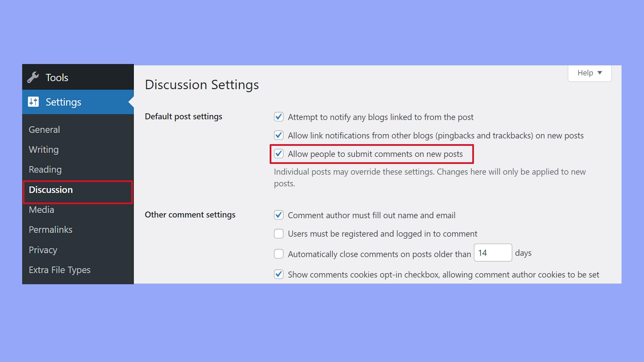The image size is (644, 362).
Task: Toggle Allow people to submit comments
Action: tap(279, 154)
